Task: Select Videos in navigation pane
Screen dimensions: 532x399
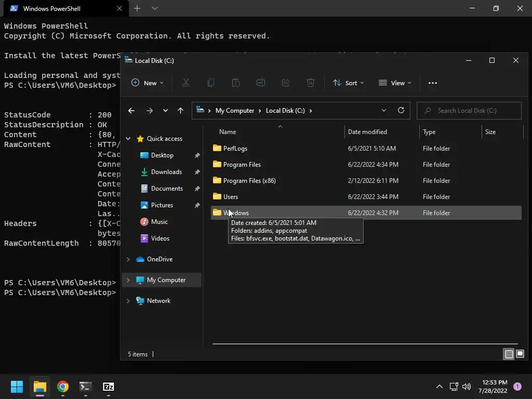Action: [160, 238]
